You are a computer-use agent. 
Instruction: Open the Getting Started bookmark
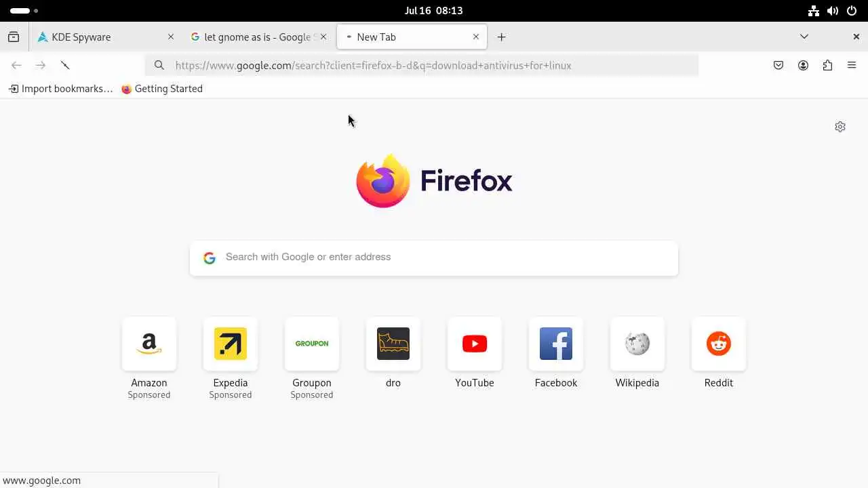pos(162,89)
